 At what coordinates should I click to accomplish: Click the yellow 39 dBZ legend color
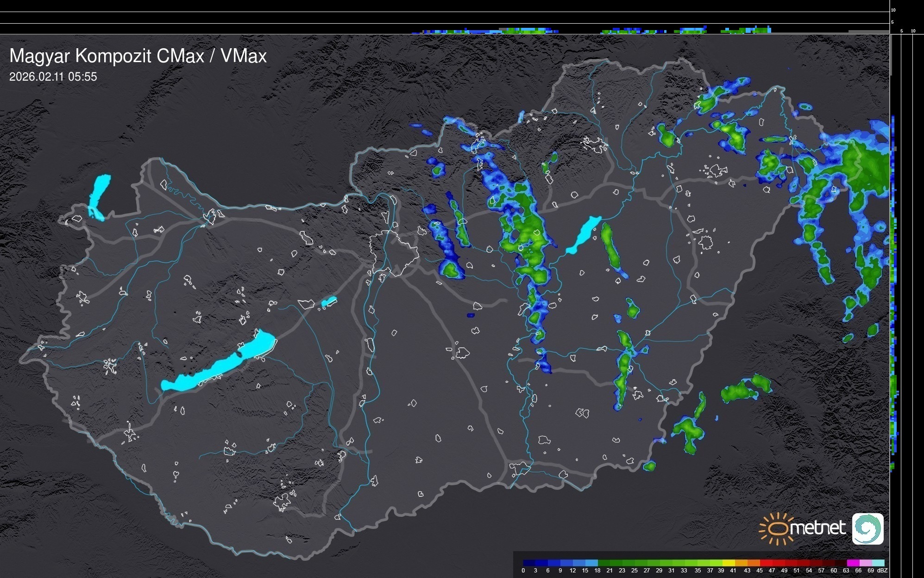(x=728, y=563)
